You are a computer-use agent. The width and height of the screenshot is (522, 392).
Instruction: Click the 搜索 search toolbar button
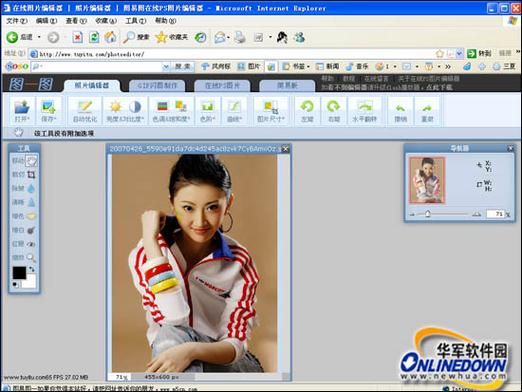pyautogui.click(x=136, y=37)
